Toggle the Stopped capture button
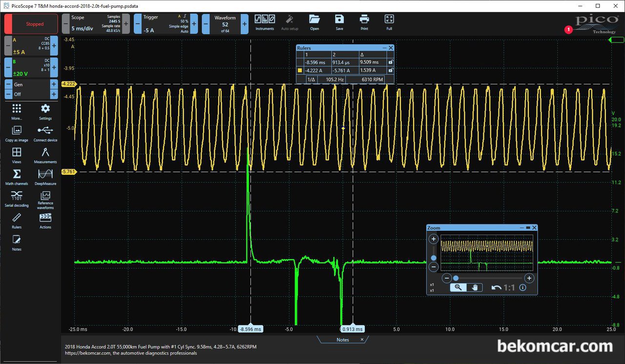 (x=31, y=24)
